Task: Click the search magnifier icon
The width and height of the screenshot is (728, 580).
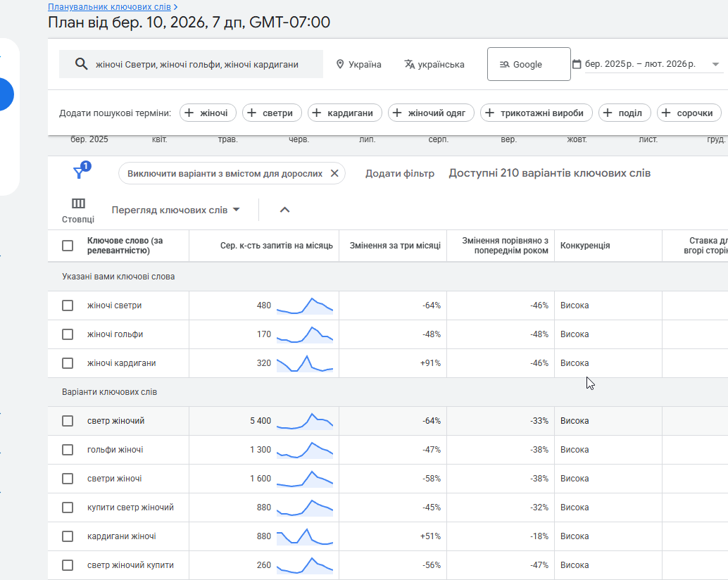Action: click(x=81, y=64)
